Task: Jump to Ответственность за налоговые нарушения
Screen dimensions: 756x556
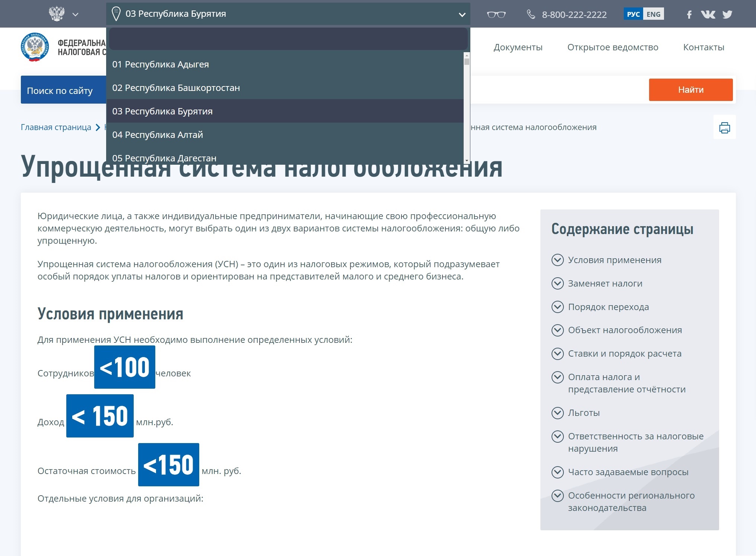Action: coord(636,442)
